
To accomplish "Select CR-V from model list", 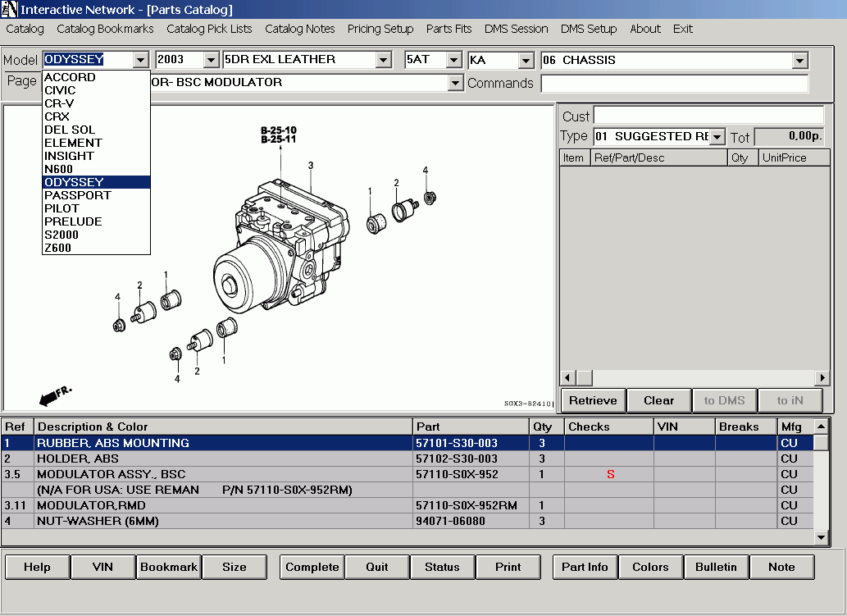I will click(96, 103).
